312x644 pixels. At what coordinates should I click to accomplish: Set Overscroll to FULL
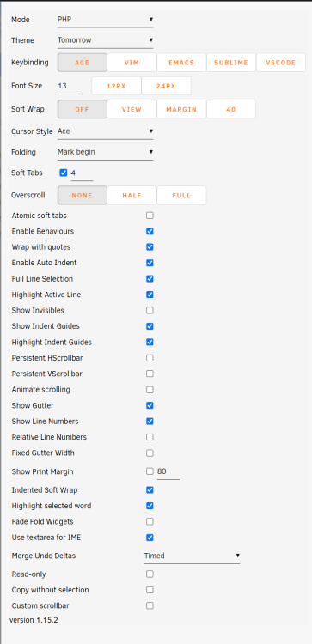click(x=181, y=196)
